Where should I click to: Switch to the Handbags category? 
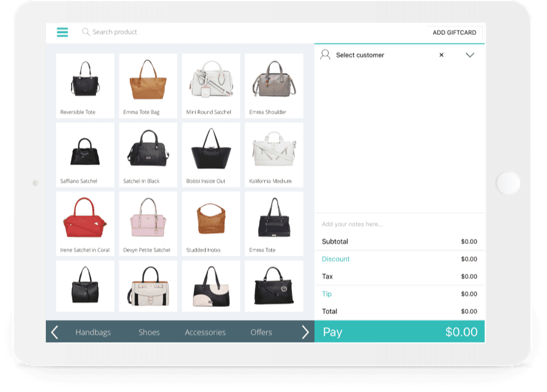(93, 332)
